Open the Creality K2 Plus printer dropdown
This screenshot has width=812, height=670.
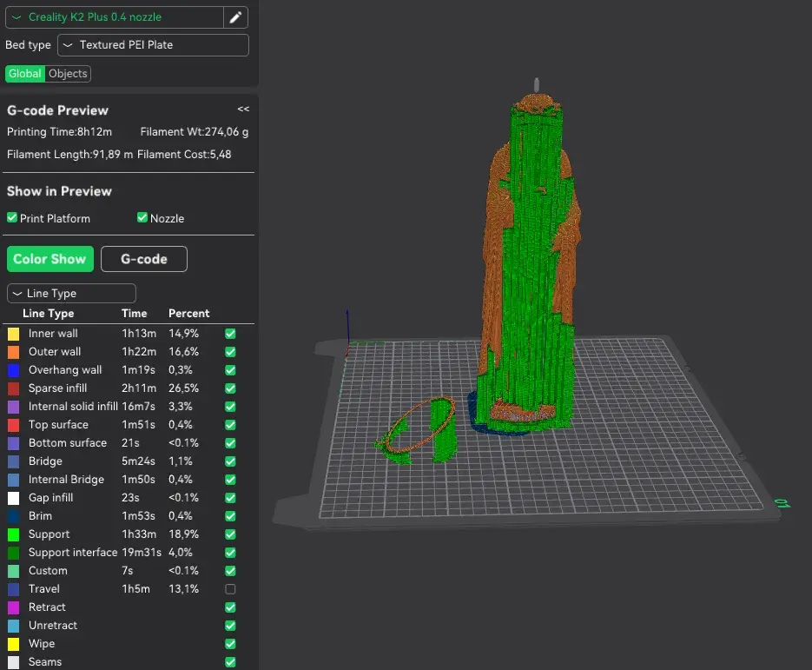point(115,17)
